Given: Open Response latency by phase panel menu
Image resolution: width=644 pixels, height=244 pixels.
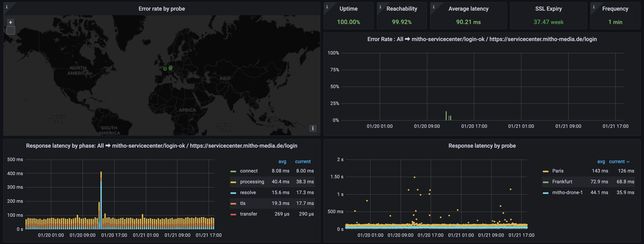Looking at the screenshot, I should coord(162,146).
